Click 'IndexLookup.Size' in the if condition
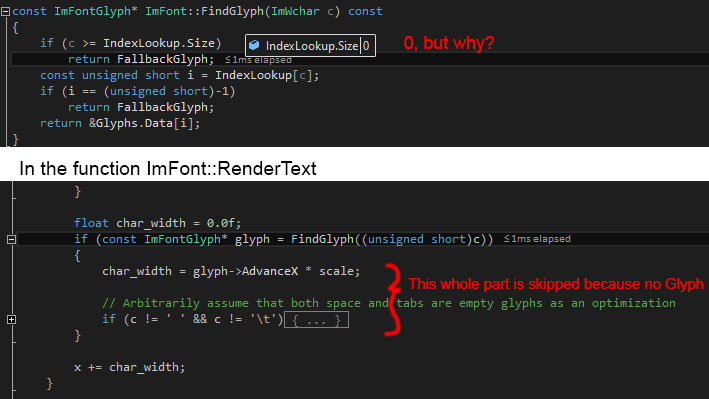 click(159, 43)
